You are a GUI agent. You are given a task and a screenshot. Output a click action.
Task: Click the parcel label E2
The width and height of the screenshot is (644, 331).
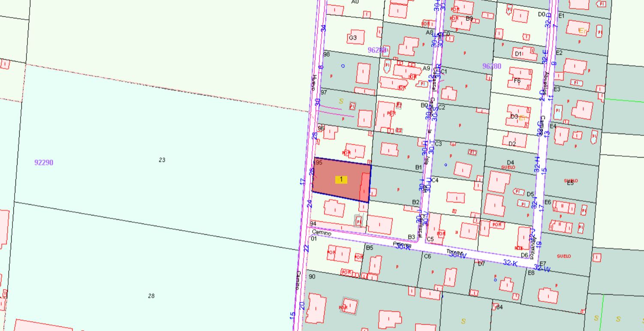559,53
